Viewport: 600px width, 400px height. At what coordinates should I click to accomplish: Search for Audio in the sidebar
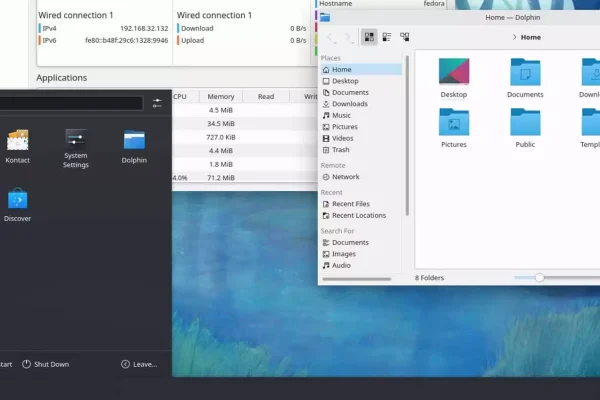[x=360, y=265]
